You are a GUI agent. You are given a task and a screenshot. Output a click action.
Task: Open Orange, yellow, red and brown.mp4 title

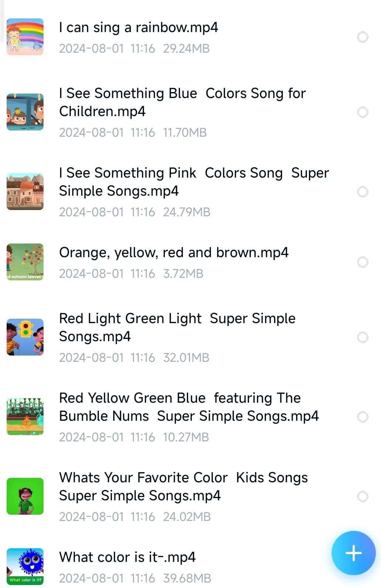pos(174,253)
